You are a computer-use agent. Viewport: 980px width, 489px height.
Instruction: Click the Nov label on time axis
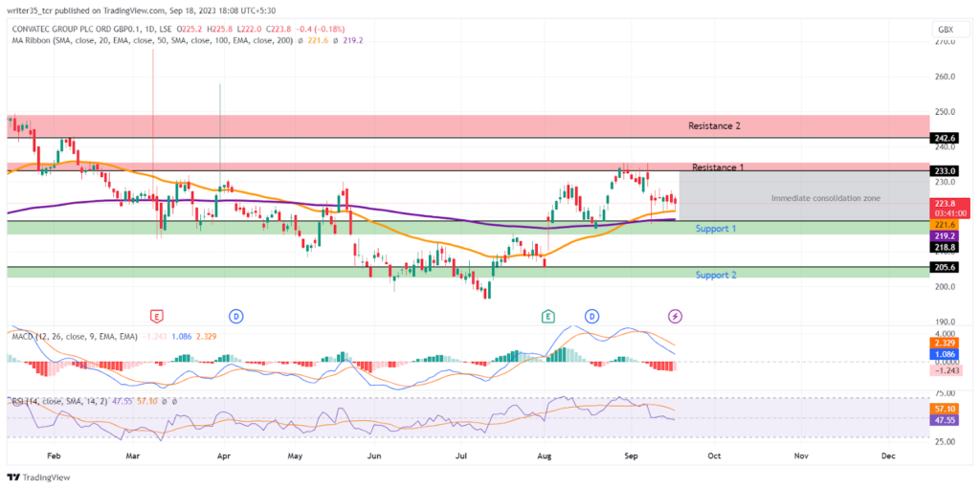pyautogui.click(x=799, y=456)
